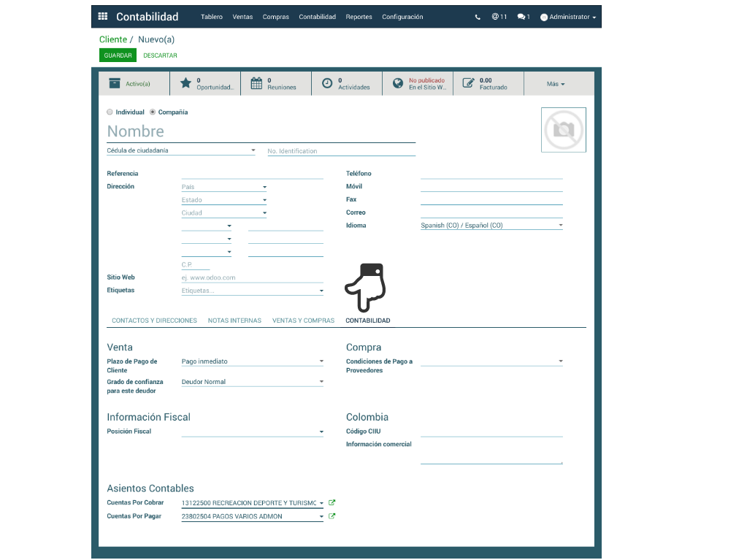Click the phone icon in top bar
The image size is (747, 560).
click(x=478, y=17)
